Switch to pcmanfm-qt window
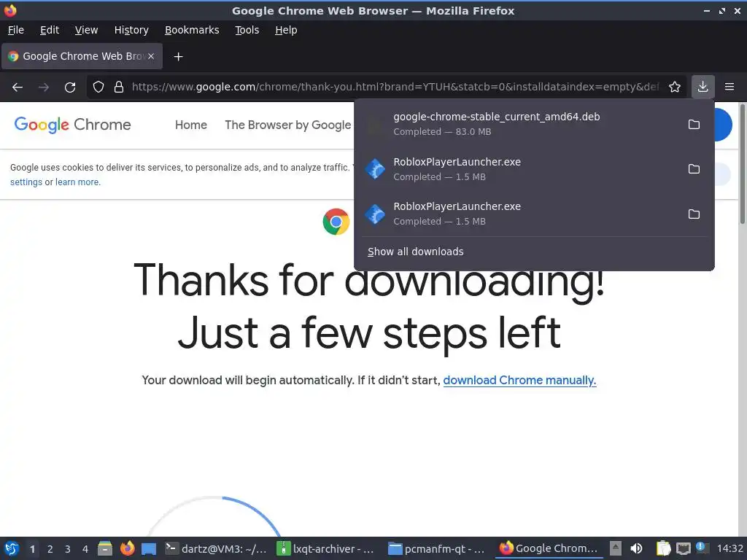The width and height of the screenshot is (747, 560). (x=436, y=548)
